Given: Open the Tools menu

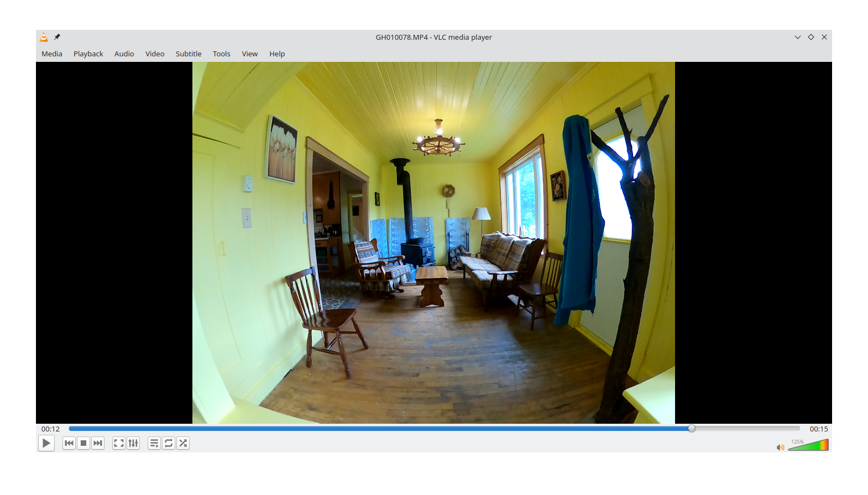Looking at the screenshot, I should 222,54.
